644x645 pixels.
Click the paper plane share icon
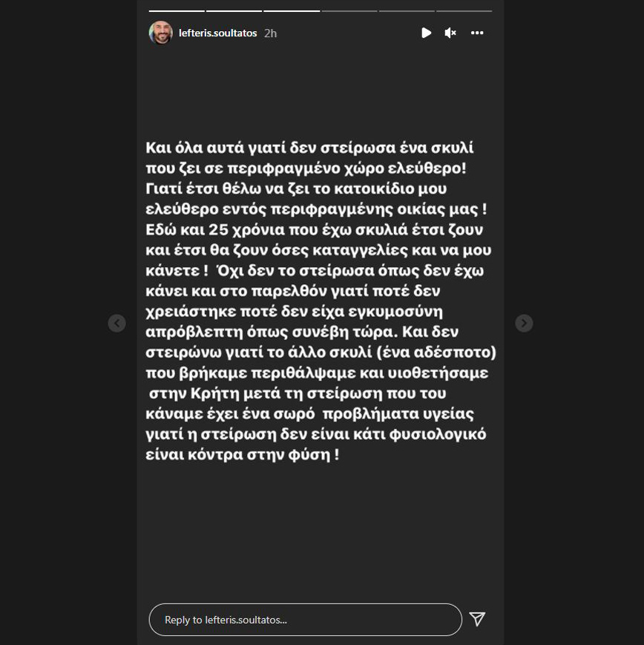pos(477,619)
